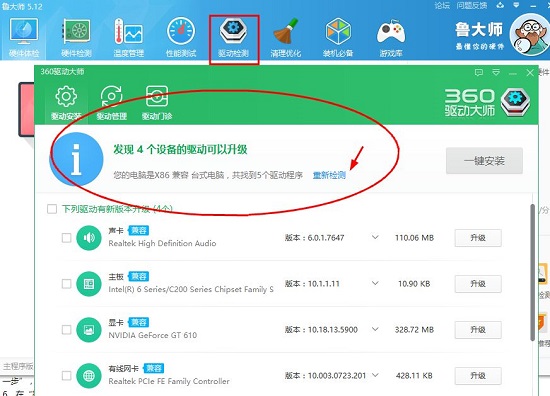This screenshot has width=550, height=396.
Task: Click the 兼容 tag beside 声卡
Action: (139, 230)
